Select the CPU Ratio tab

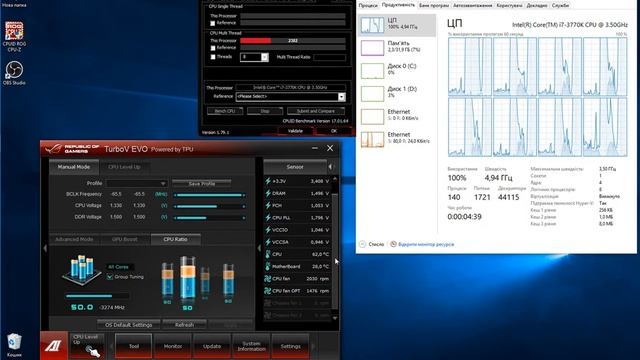pyautogui.click(x=176, y=239)
